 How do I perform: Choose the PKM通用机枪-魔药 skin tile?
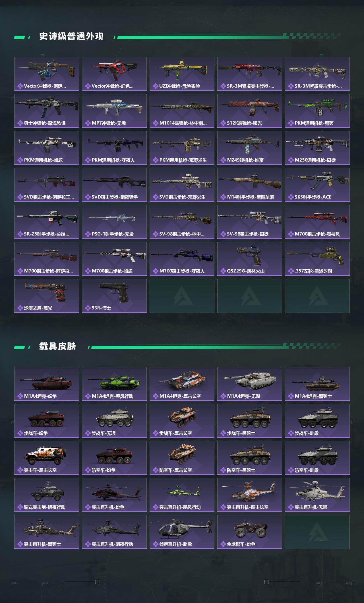(317, 111)
